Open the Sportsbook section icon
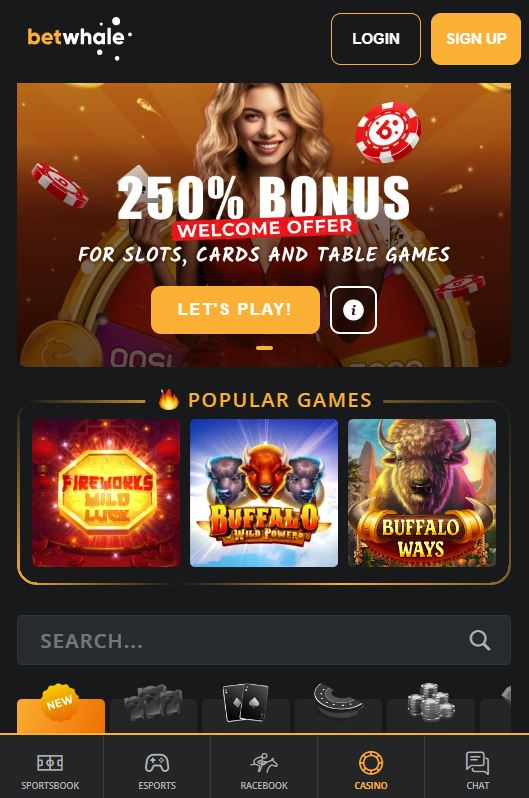Viewport: 529px width, 798px height. pos(50,762)
